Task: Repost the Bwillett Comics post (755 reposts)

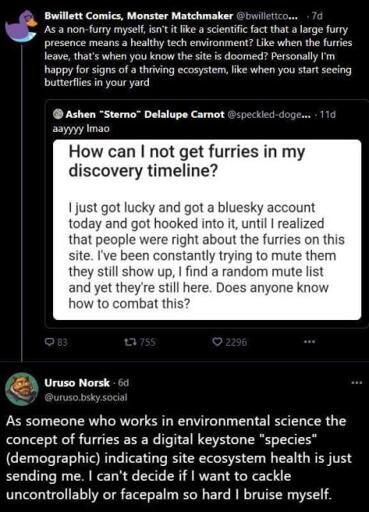Action: pos(129,342)
